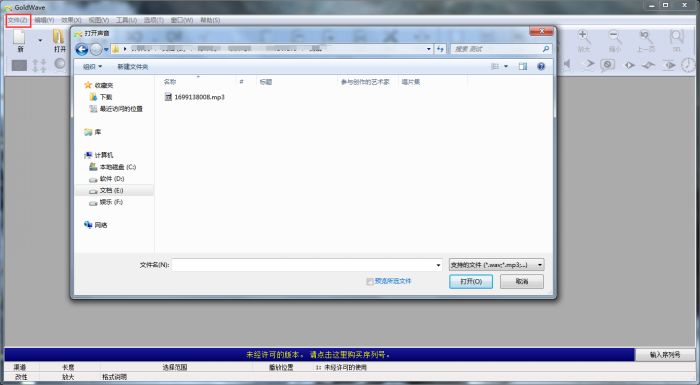Click the 缩小 zoom-out icon in GoldWave toolbar
The height and width of the screenshot is (385, 700).
(615, 41)
